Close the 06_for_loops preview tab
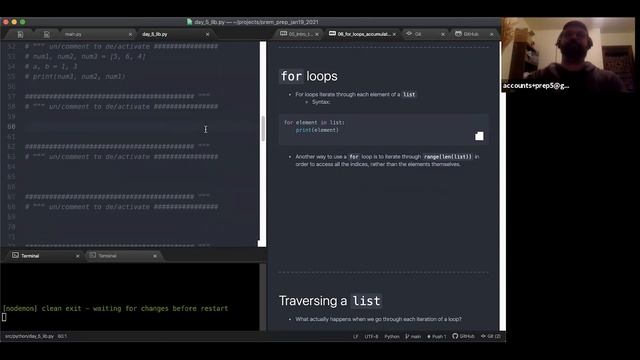The width and height of the screenshot is (640, 360). pyautogui.click(x=394, y=34)
